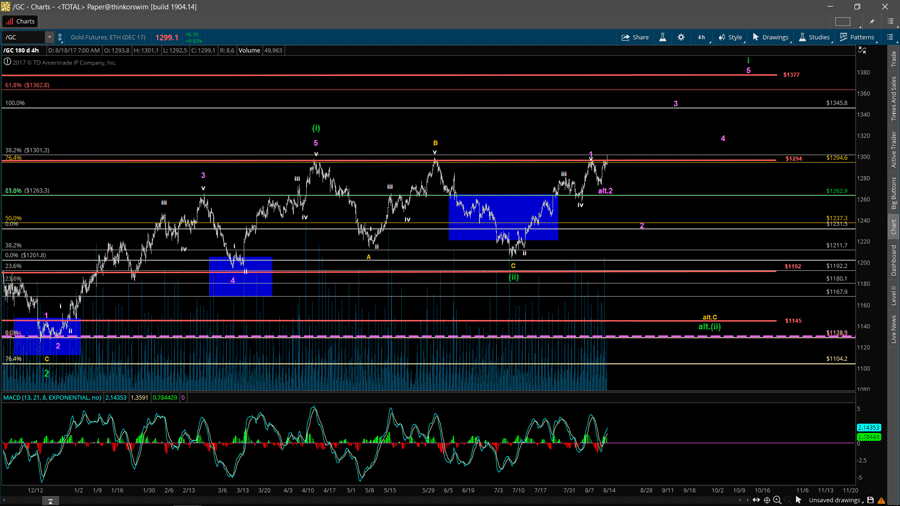Open chart settings gear icon
The height and width of the screenshot is (506, 900).
[681, 37]
